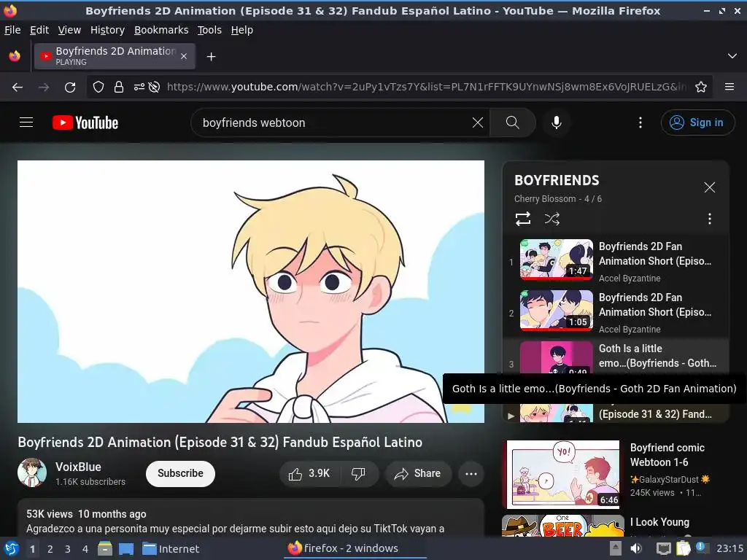Open the Tools menu
Screen dimensions: 747x560
[x=209, y=30]
